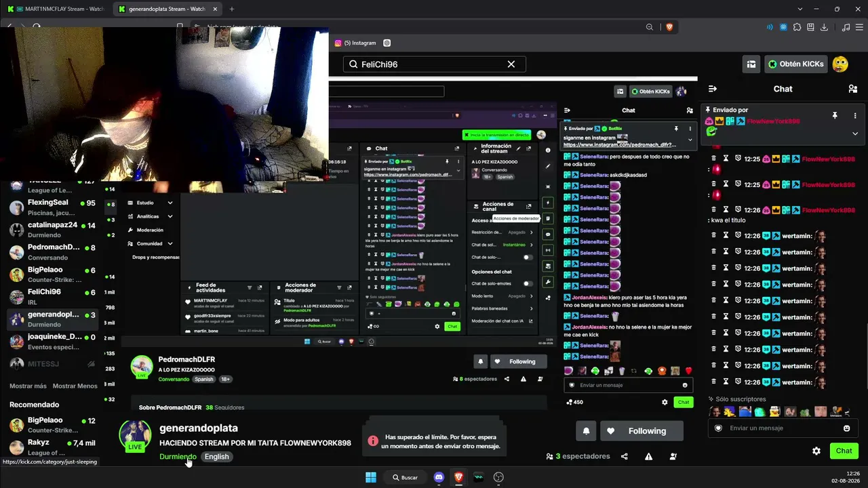Image resolution: width=868 pixels, height=488 pixels.
Task: Collapse the Chat panel using the arrow icon
Action: click(x=713, y=89)
